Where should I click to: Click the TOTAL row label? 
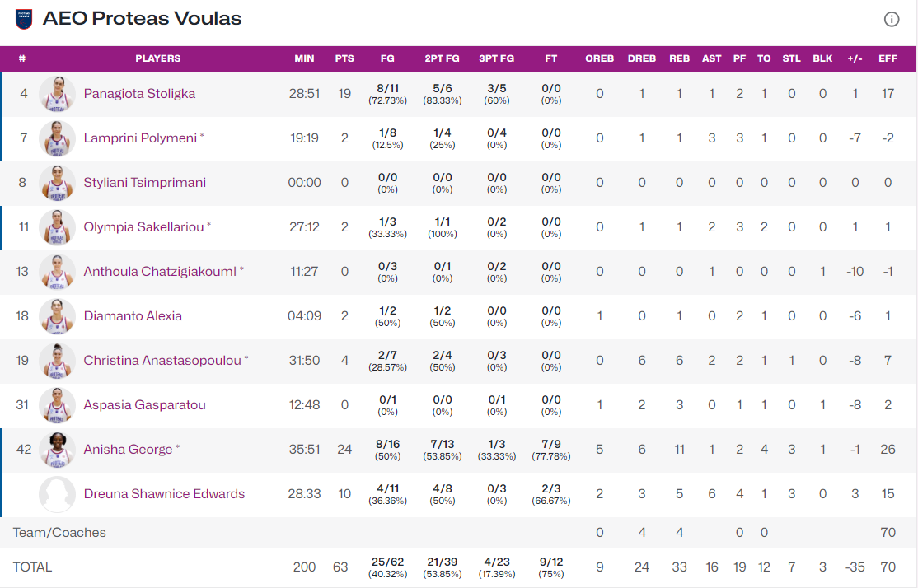click(32, 567)
